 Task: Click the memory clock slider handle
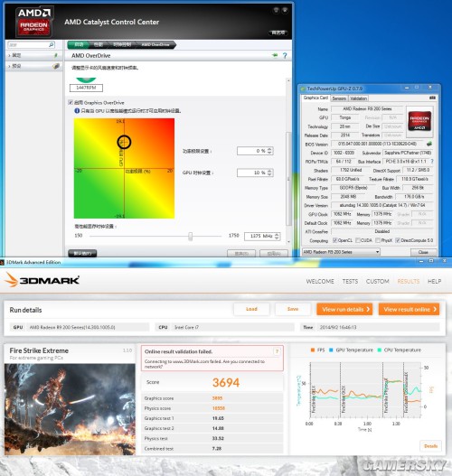coord(190,236)
